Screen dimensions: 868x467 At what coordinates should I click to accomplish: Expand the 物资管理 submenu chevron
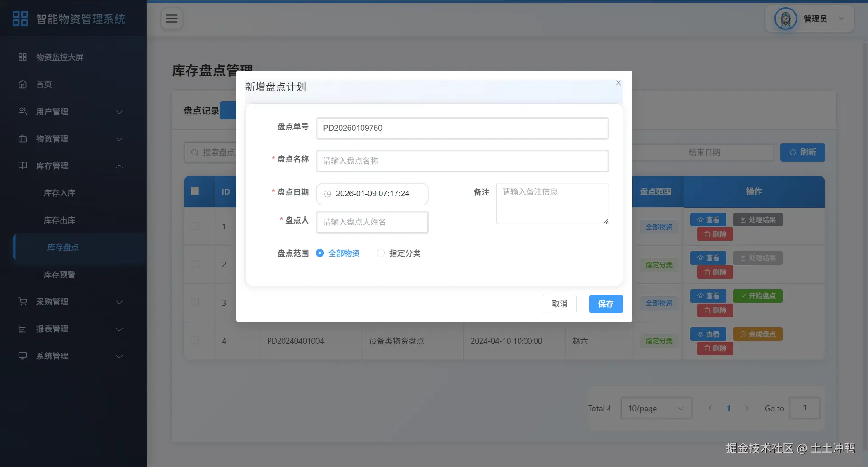(x=119, y=139)
